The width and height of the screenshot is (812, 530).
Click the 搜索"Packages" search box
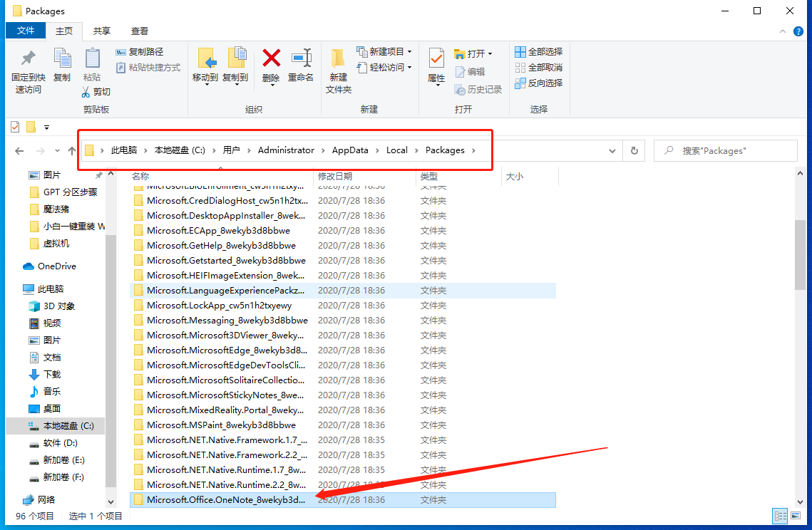pyautogui.click(x=725, y=150)
